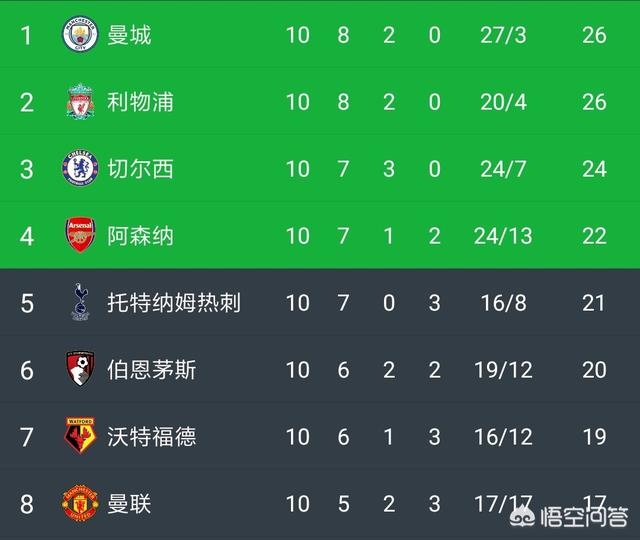640x540 pixels.
Task: Click rank number 5 in table
Action: (x=27, y=303)
